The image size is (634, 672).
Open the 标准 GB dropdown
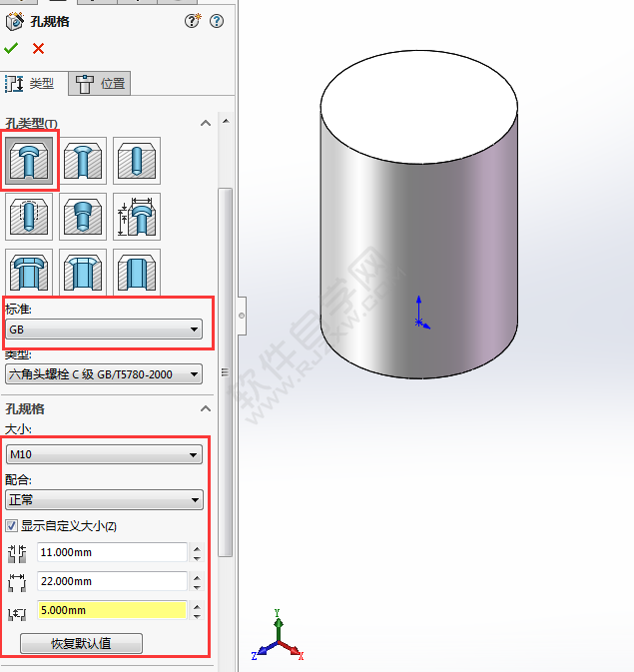[104, 330]
